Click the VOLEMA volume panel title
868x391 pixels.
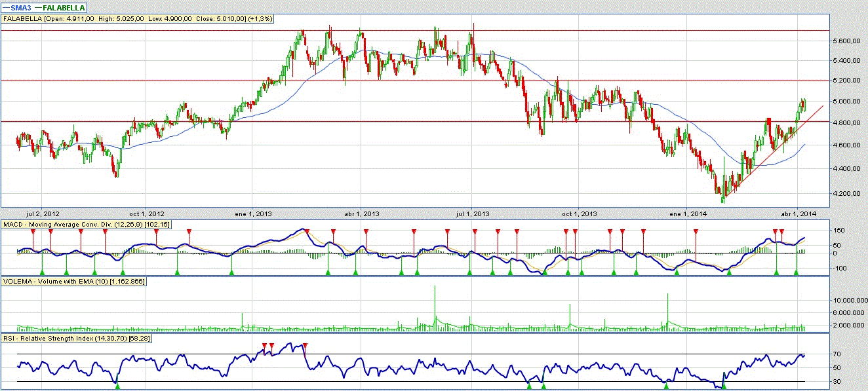coord(74,281)
